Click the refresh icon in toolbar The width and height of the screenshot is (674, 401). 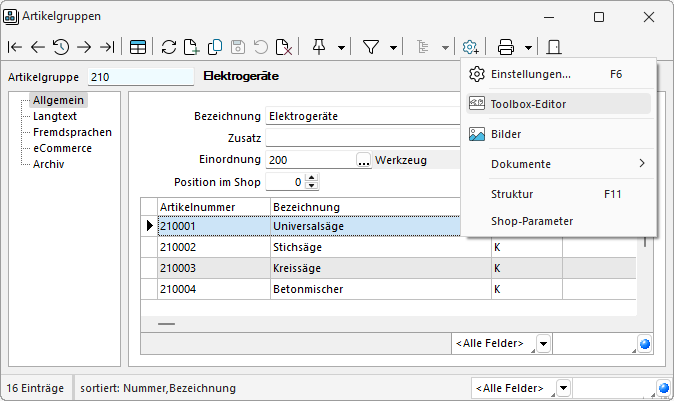tap(169, 47)
